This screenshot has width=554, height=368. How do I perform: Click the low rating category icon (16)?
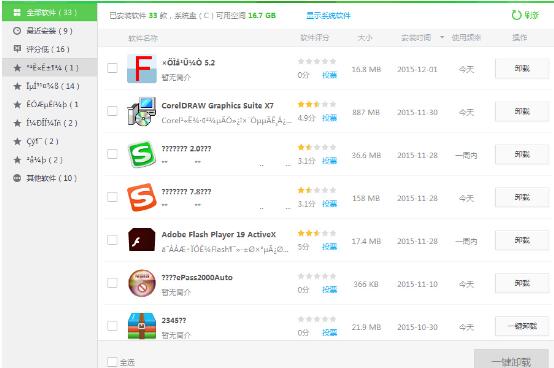tap(17, 49)
